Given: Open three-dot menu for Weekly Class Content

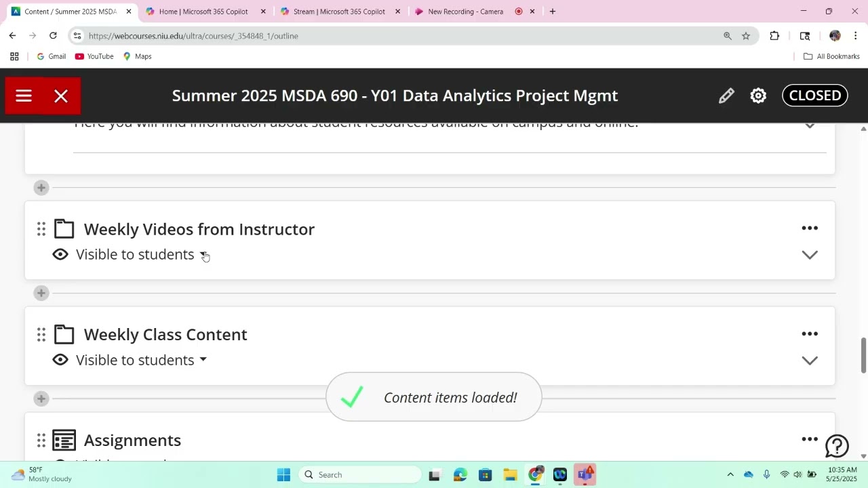Looking at the screenshot, I should (x=810, y=334).
